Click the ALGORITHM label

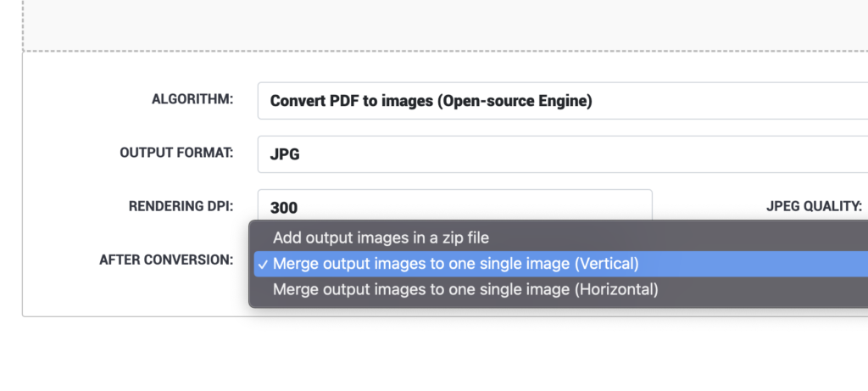[x=192, y=100]
